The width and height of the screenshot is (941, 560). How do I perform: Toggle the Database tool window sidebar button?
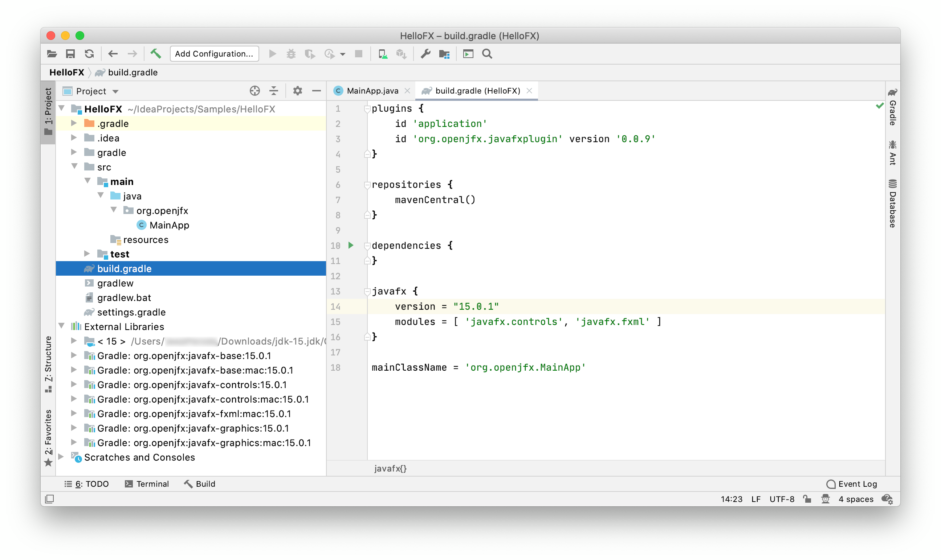coord(892,204)
